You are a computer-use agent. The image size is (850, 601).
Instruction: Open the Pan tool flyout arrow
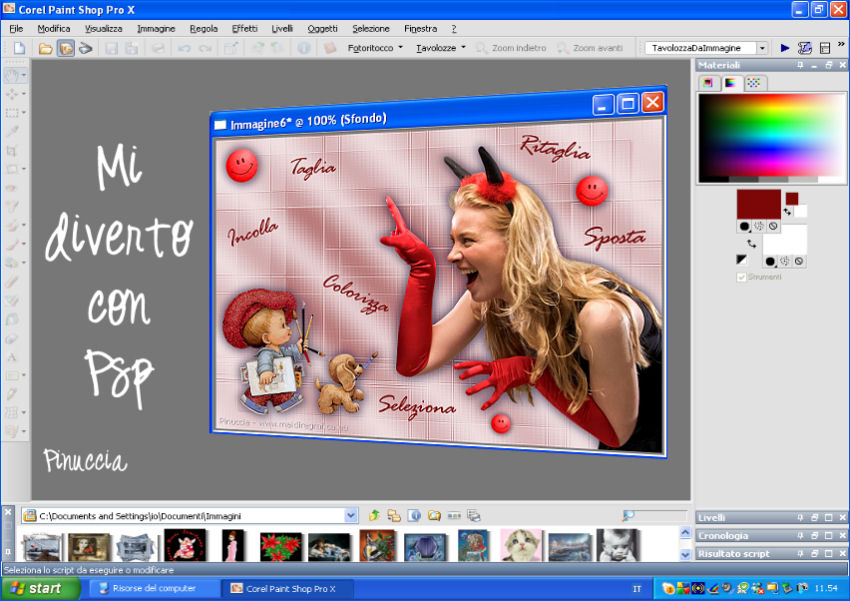tap(24, 75)
